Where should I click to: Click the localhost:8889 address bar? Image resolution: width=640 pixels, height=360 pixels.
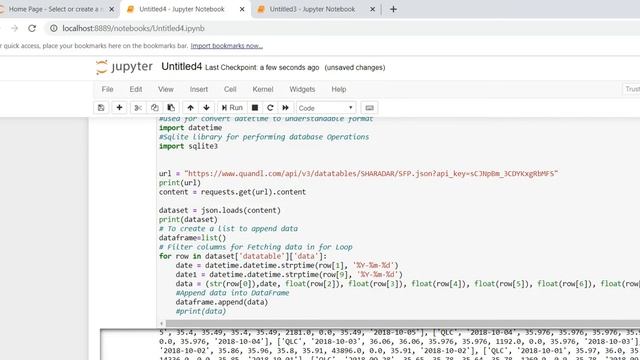pos(343,28)
